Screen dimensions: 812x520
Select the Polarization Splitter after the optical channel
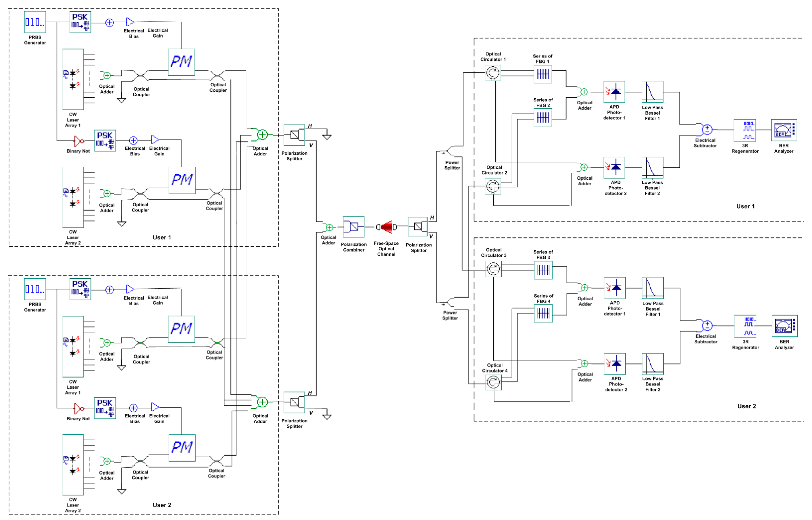[418, 227]
